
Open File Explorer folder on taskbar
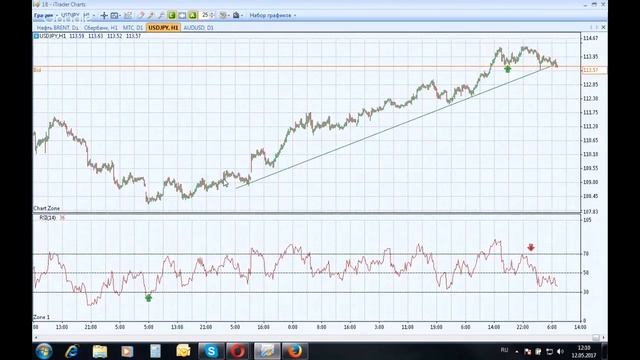tap(100, 351)
